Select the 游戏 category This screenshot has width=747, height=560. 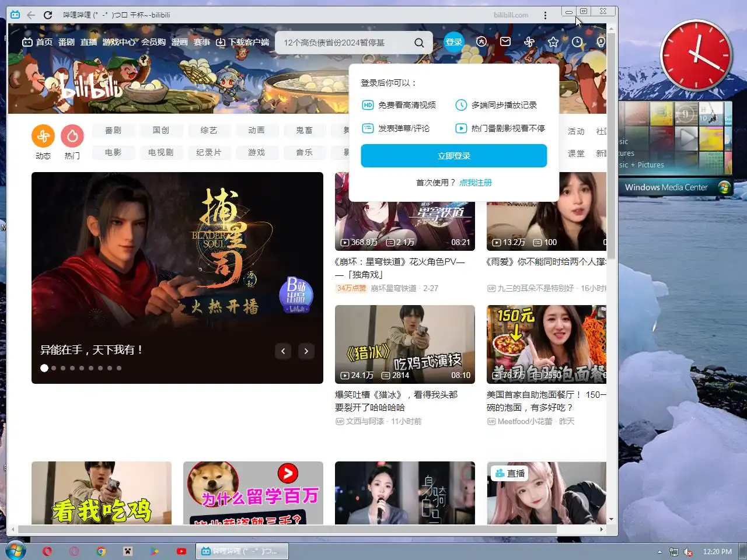click(x=257, y=152)
